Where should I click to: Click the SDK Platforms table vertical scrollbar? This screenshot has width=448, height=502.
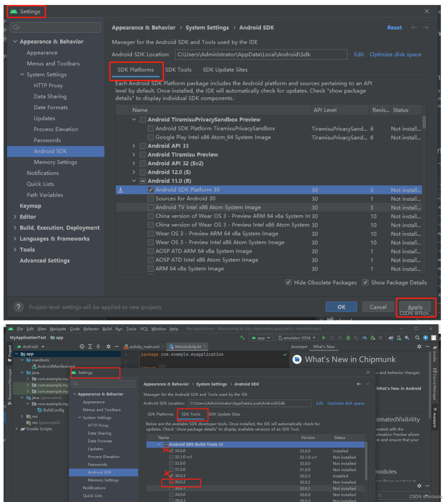[x=424, y=122]
